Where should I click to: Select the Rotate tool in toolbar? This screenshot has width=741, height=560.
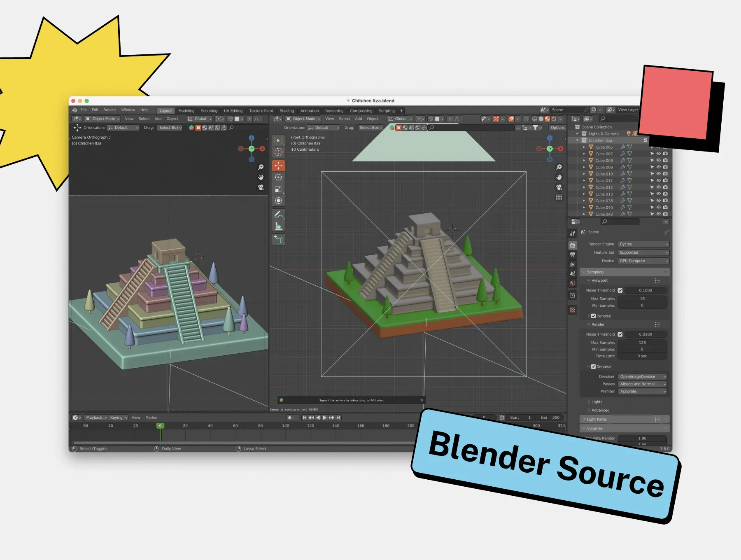(x=279, y=177)
